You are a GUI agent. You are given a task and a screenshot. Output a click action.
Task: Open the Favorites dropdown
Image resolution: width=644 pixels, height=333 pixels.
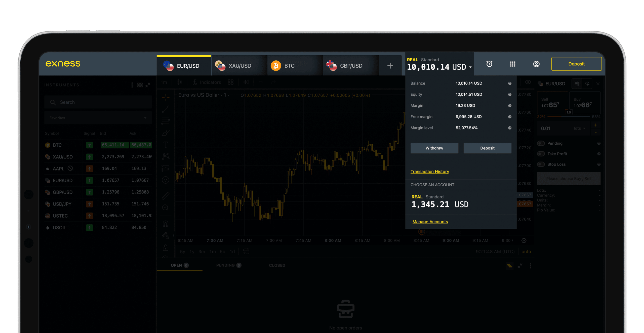98,118
